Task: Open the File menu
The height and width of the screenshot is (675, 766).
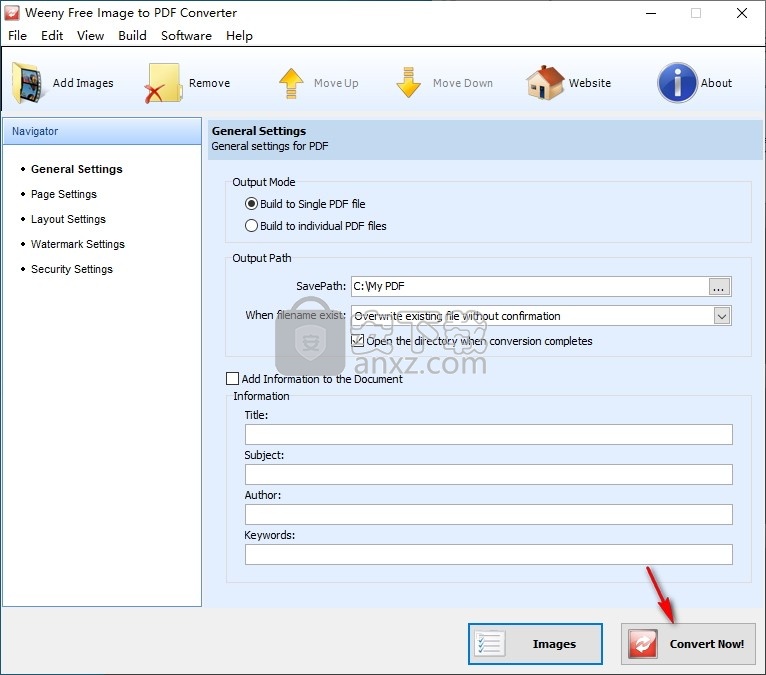Action: (x=18, y=36)
